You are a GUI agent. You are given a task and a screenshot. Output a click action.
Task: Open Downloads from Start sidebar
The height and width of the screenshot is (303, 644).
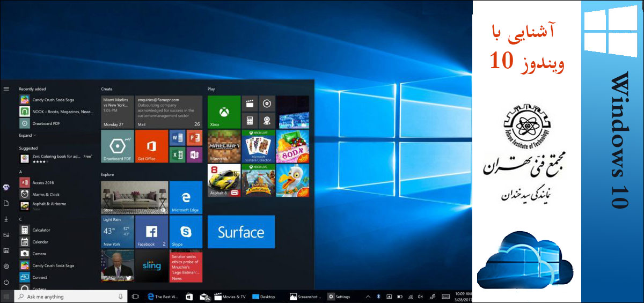(6, 219)
